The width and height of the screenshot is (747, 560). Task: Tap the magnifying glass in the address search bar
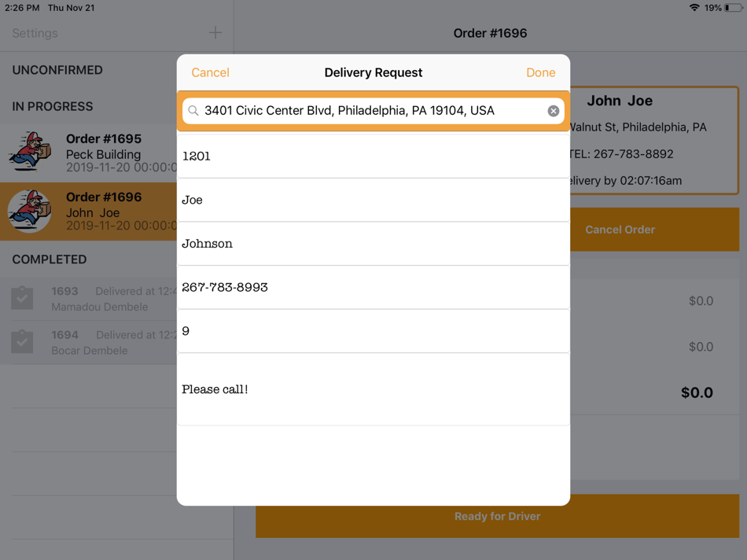[x=193, y=110]
